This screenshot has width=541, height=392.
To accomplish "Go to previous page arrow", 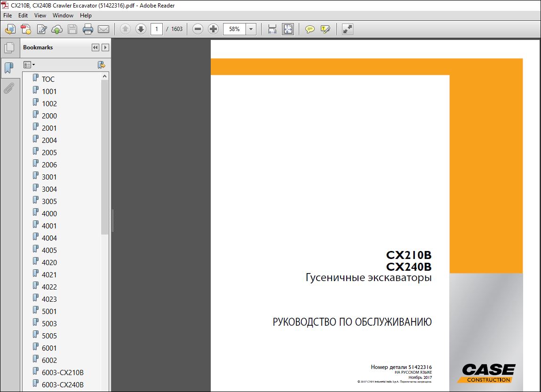I will point(125,29).
